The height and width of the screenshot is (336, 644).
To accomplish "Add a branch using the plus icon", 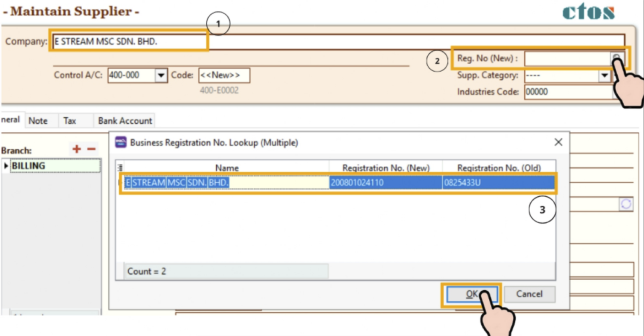I will coord(76,149).
